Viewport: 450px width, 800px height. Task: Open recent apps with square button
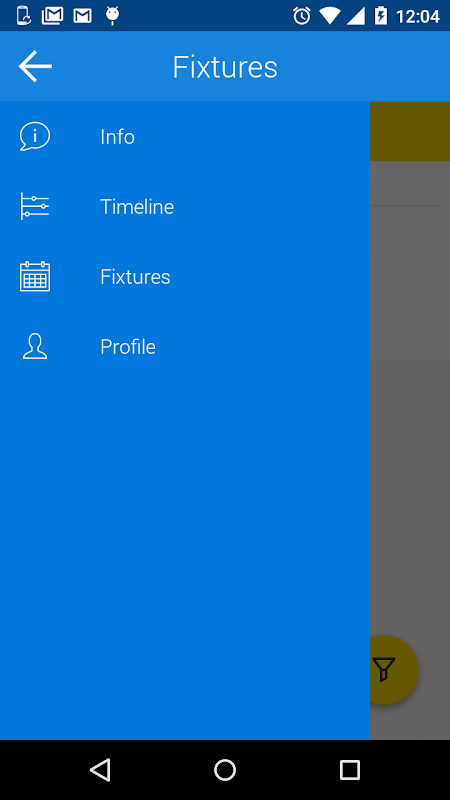[x=349, y=769]
